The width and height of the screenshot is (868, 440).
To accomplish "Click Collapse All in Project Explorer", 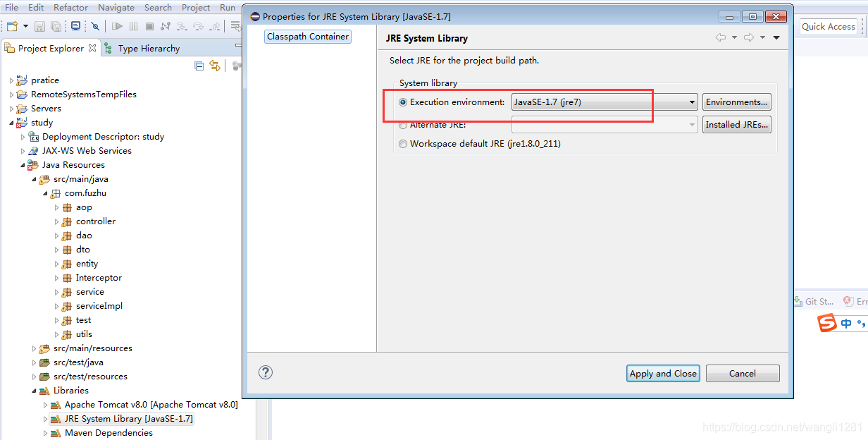I will tap(199, 66).
